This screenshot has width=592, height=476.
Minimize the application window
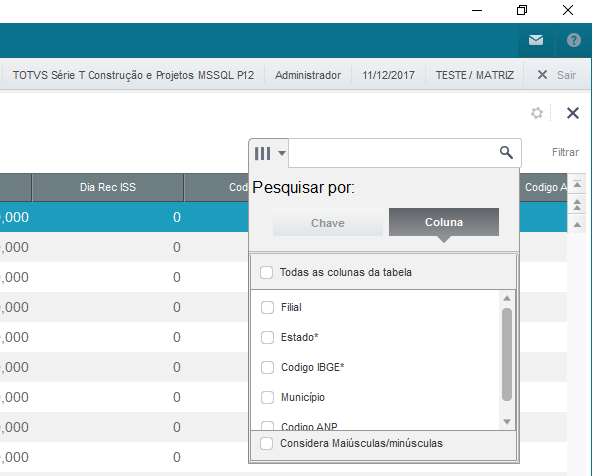pyautogui.click(x=477, y=10)
